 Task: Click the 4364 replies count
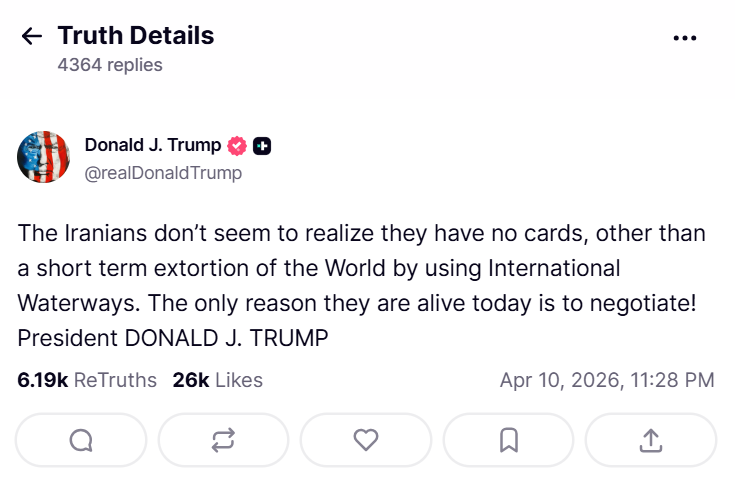click(x=110, y=65)
